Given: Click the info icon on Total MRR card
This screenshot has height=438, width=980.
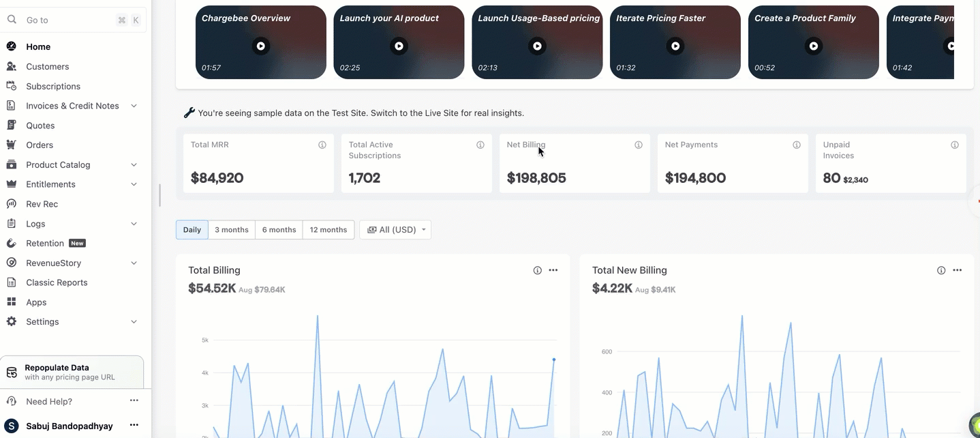Looking at the screenshot, I should coord(322,145).
